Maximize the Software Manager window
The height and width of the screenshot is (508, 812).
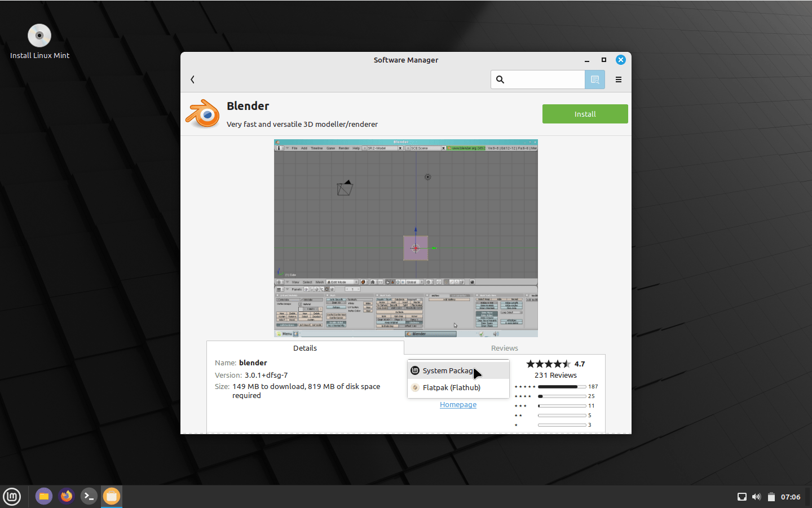point(604,60)
